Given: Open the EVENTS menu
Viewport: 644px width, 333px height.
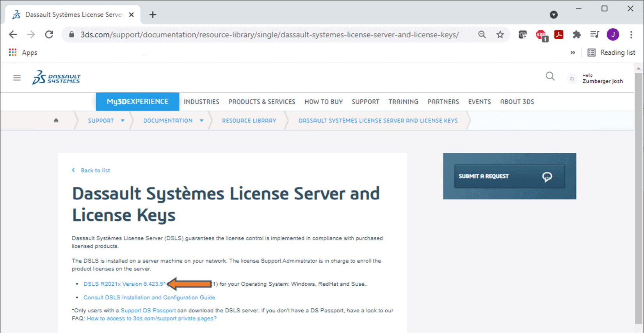Looking at the screenshot, I should (479, 102).
